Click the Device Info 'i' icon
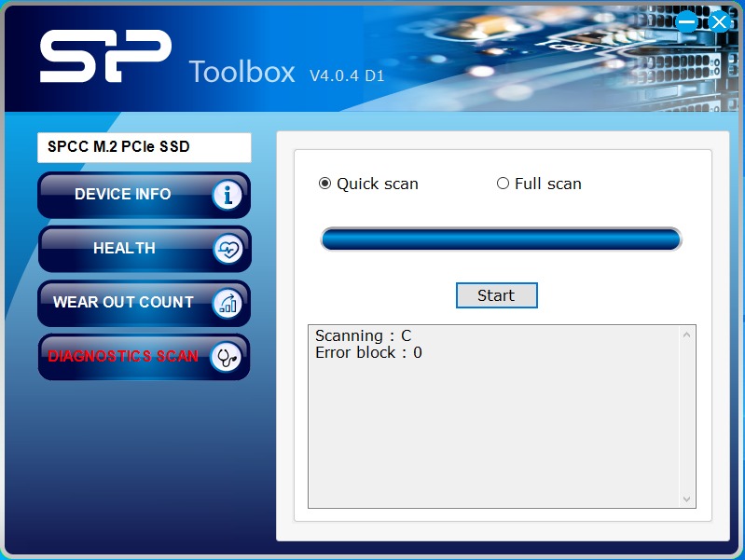This screenshot has height=560, width=745. coord(228,195)
